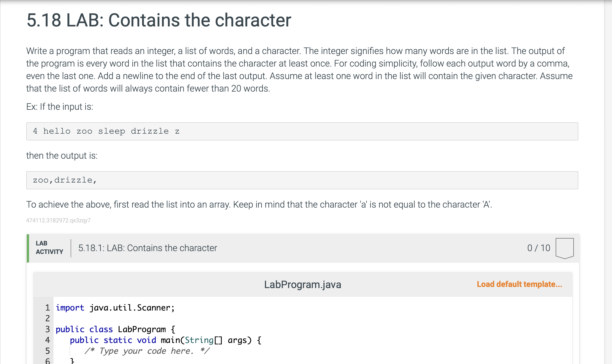The height and width of the screenshot is (364, 612).
Task: Click the green accent bar beside LAB ACTIVITY
Action: click(x=28, y=248)
